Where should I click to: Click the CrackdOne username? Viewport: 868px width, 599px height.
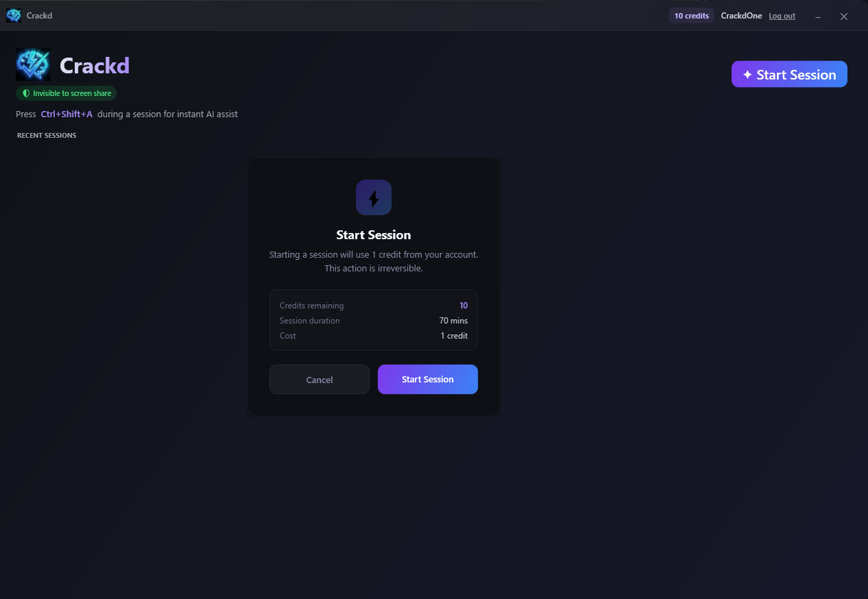[x=741, y=16]
